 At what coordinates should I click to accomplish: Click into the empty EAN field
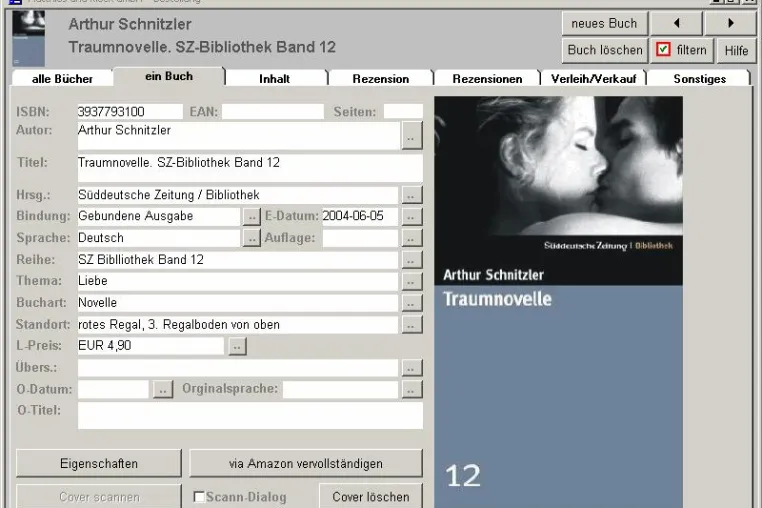click(273, 112)
